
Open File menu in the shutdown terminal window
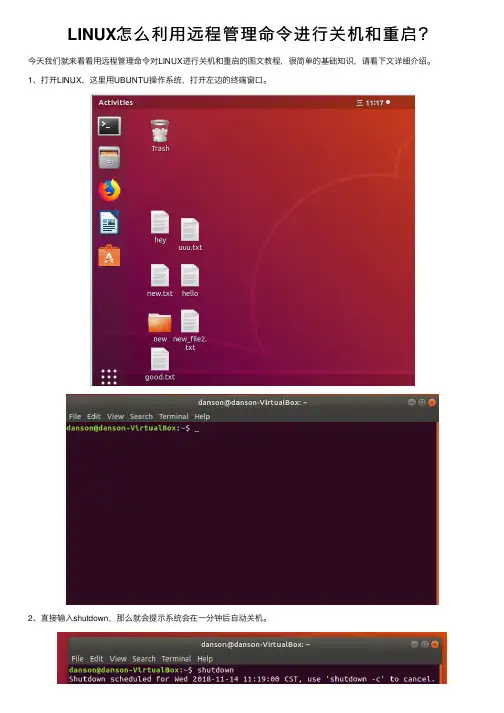click(77, 659)
